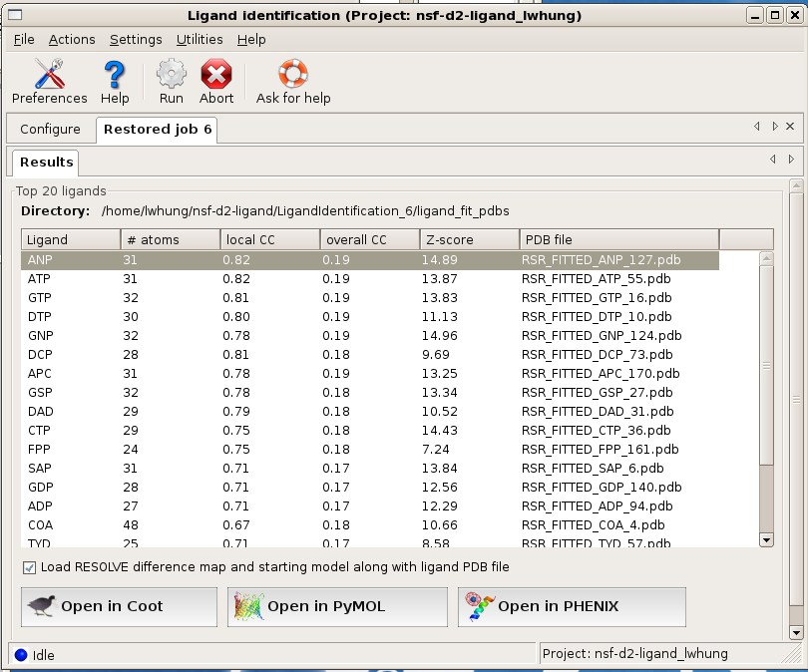Click the left chevron on the job tab strip
This screenshot has height=672, width=808.
point(756,127)
